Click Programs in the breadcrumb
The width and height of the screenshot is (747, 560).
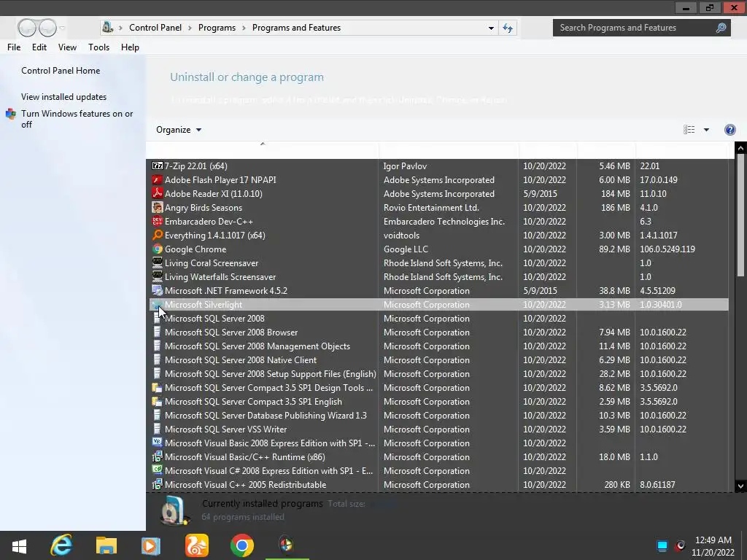click(x=217, y=28)
